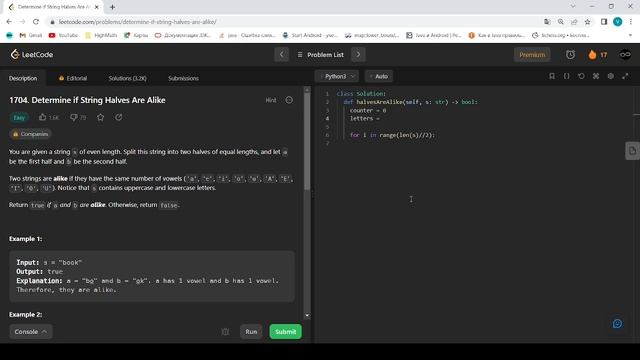Screen dimensions: 640x360
Task: Click the Premium button
Action: point(532,55)
